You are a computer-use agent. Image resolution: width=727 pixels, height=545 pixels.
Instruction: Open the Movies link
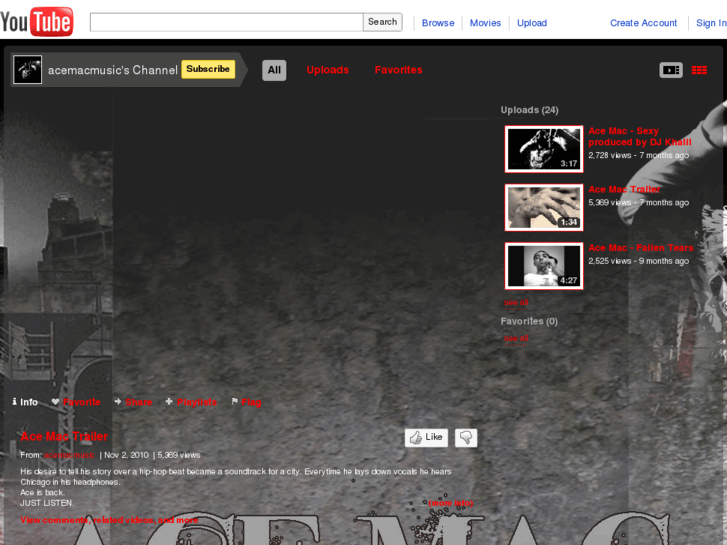pos(485,23)
